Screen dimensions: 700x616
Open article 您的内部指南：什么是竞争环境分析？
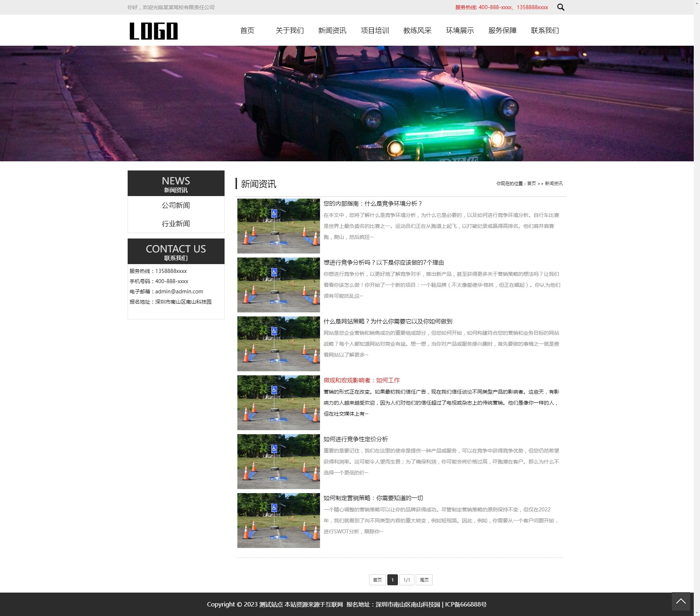(373, 204)
